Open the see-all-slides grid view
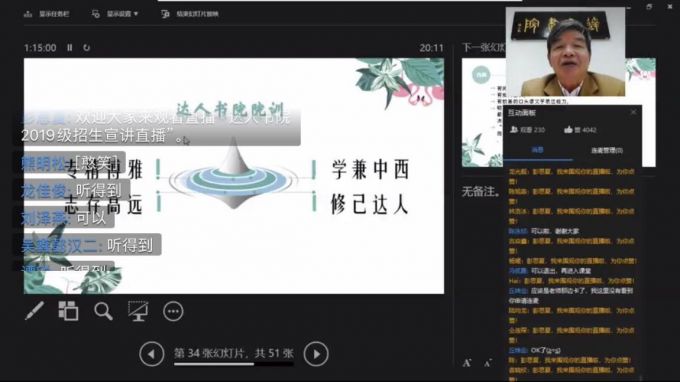This screenshot has height=382, width=680. pos(69,311)
